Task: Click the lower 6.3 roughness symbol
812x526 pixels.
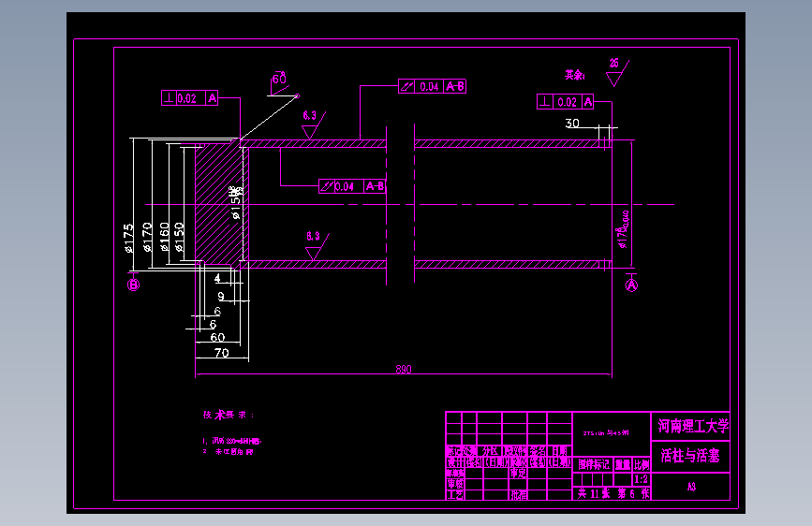Action: pos(317,246)
